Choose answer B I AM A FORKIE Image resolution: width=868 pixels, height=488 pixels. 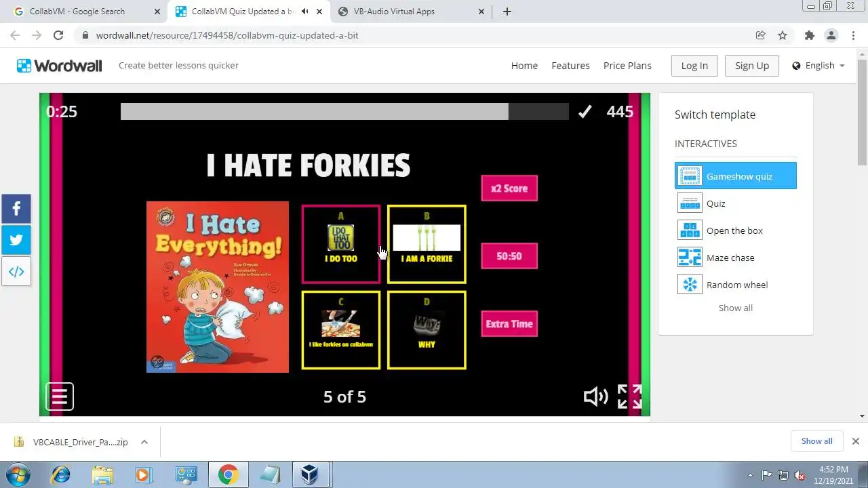click(427, 244)
